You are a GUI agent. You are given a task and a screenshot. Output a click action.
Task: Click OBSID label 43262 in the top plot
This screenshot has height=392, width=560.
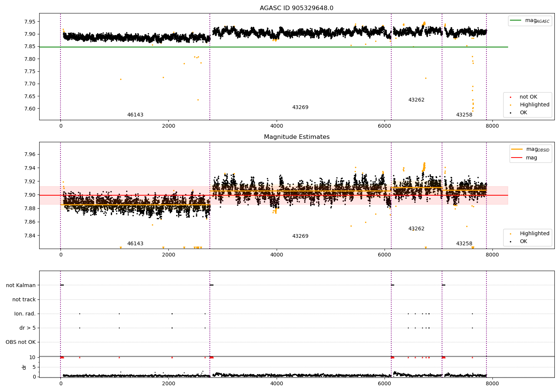(416, 100)
